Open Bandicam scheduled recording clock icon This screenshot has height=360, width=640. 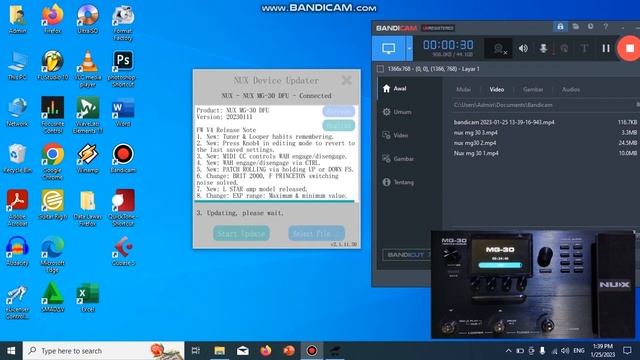click(591, 27)
